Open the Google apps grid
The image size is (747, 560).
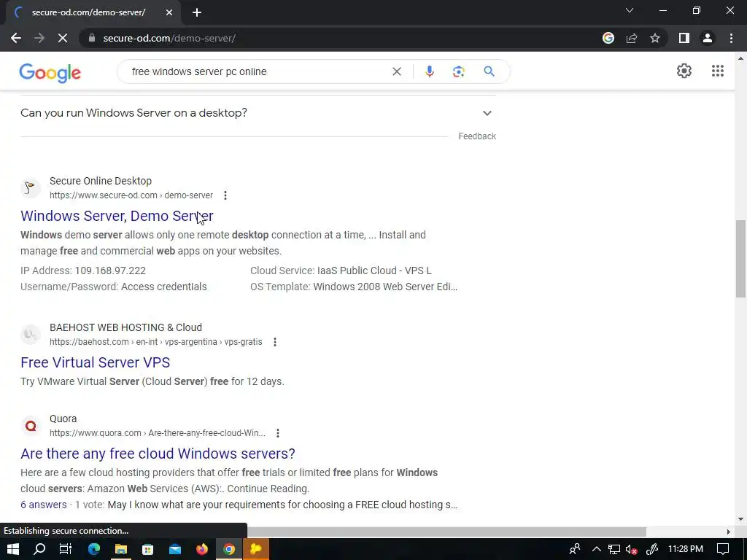718,71
